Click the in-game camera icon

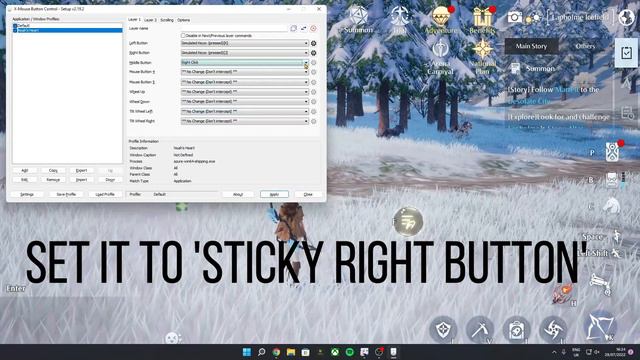514,17
